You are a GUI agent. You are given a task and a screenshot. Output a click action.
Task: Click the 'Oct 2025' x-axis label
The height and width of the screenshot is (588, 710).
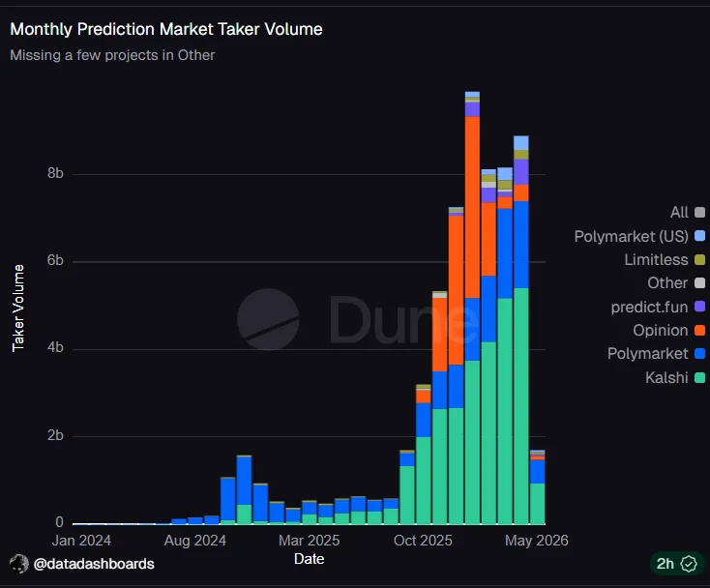pos(423,541)
